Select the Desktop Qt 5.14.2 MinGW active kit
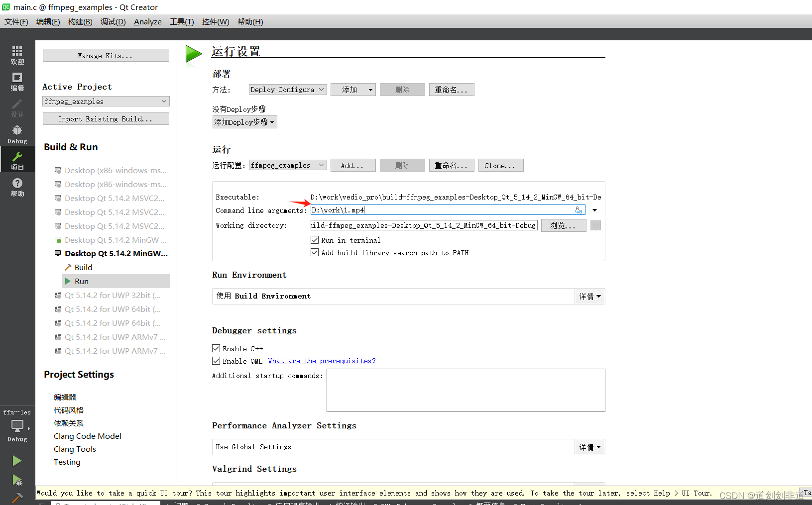 (111, 253)
